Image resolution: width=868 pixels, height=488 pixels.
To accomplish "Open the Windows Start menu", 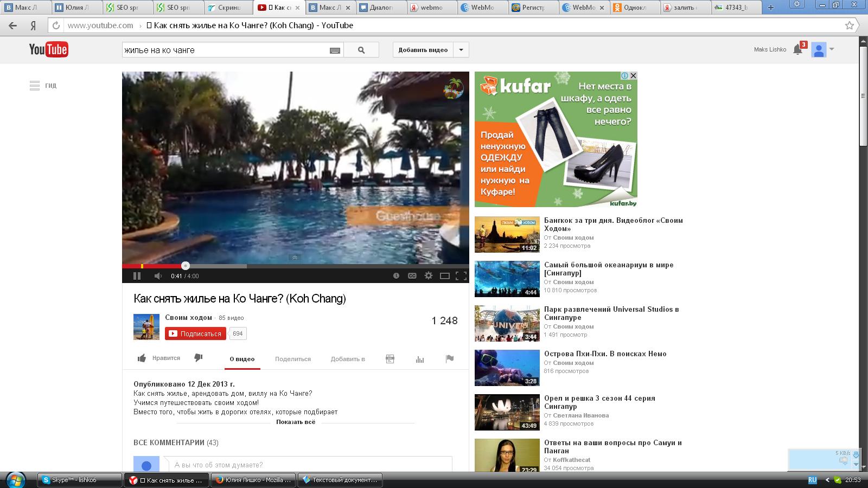I will [15, 480].
